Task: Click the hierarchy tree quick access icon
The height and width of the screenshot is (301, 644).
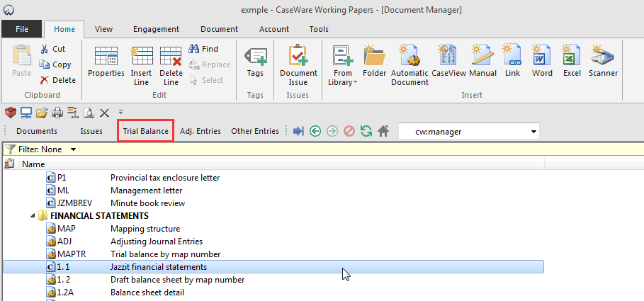Action: pyautogui.click(x=73, y=112)
